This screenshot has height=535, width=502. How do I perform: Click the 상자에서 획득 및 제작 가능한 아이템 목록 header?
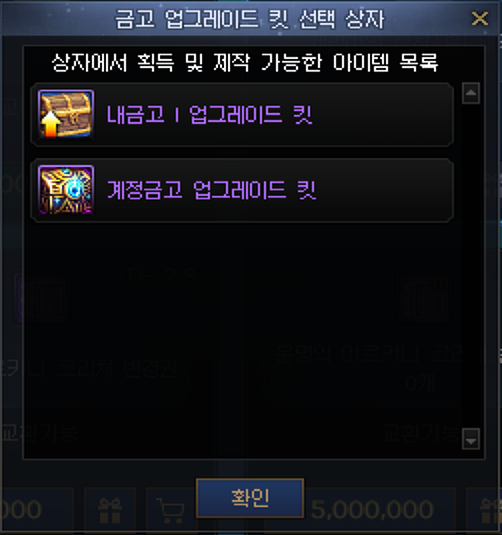pyautogui.click(x=245, y=62)
